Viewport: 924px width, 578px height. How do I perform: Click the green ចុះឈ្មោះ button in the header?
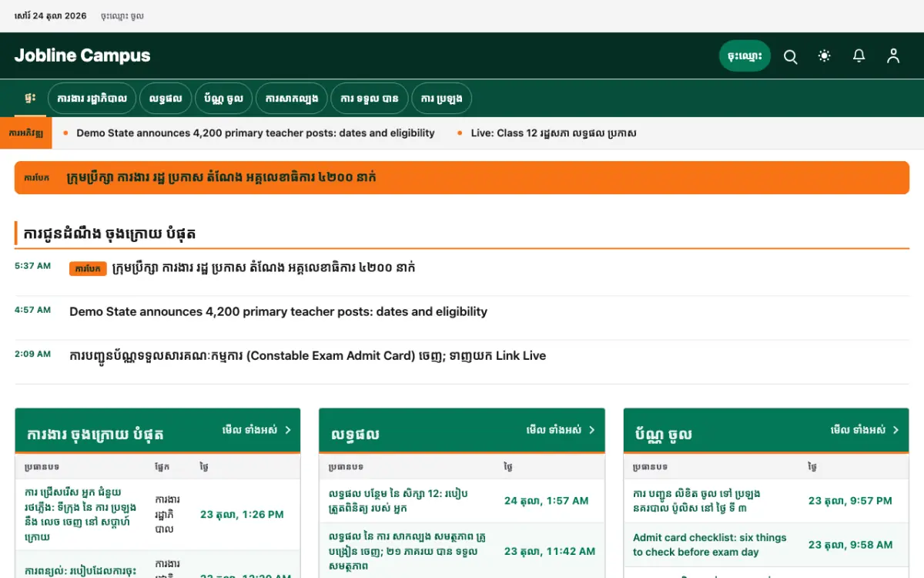(745, 56)
